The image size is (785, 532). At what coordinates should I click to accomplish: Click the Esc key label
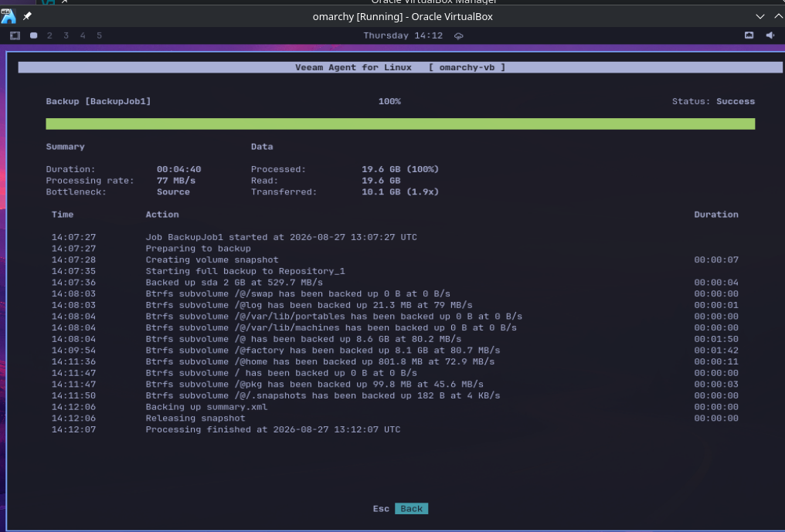pyautogui.click(x=381, y=509)
